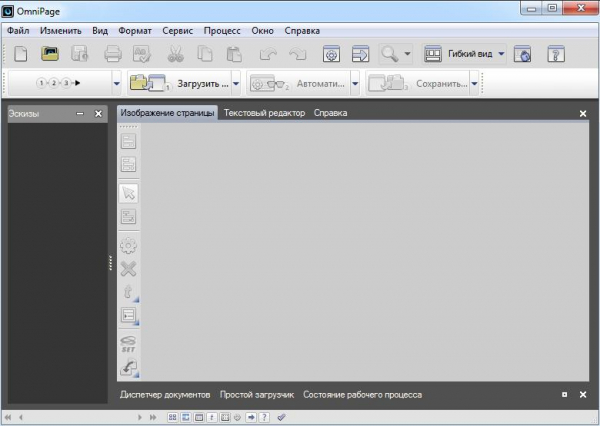Open Простой загрузчик tab
Screen dimensions: 600x426
coord(257,395)
